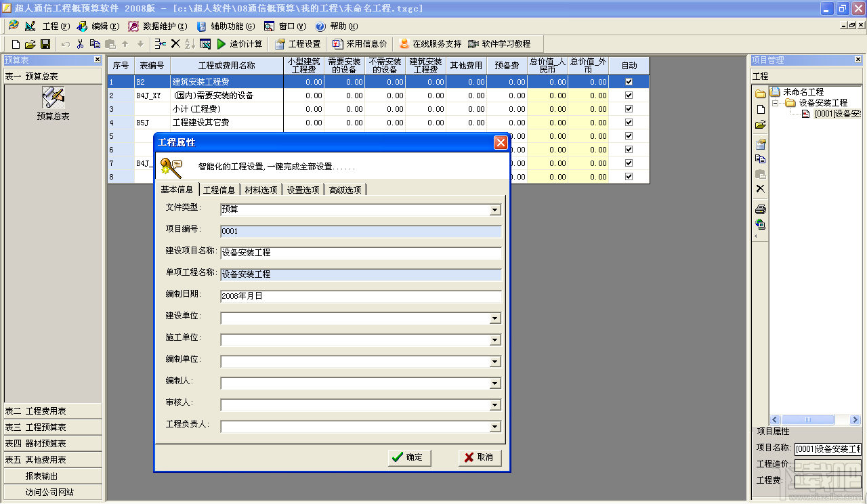
Task: Open the 审核人 dropdown
Action: tap(495, 405)
